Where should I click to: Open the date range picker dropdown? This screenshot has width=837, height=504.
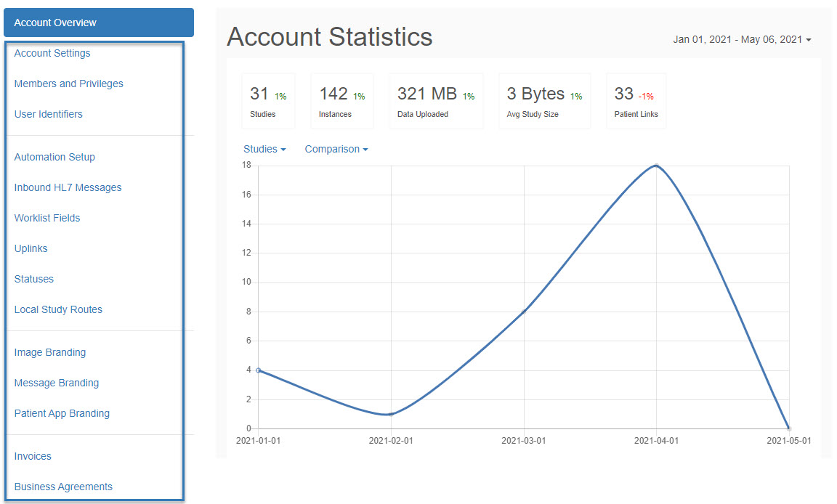pos(742,39)
